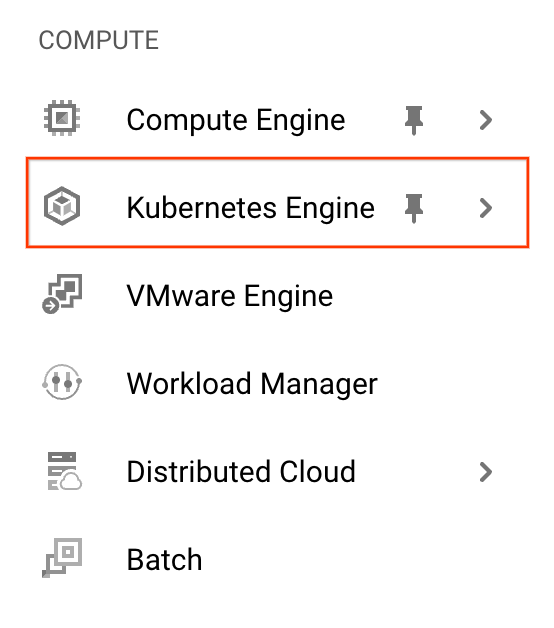The image size is (554, 628).
Task: Open the Compute Engine text label
Action: click(x=236, y=120)
